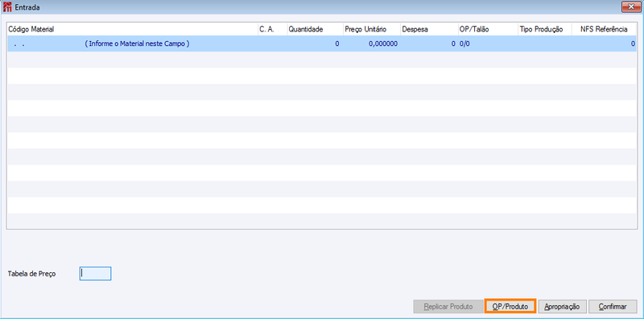Focus the Tabela de Preço input field
The height and width of the screenshot is (319, 644).
point(95,274)
